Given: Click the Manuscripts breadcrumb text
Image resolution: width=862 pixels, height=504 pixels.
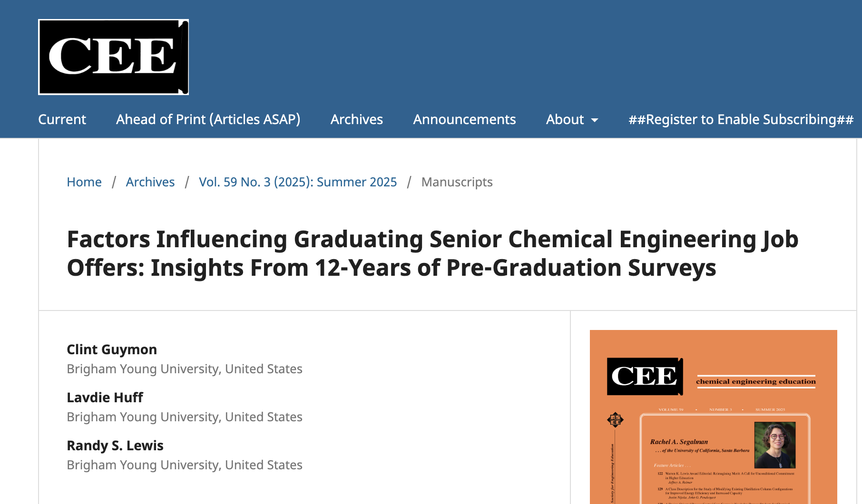Looking at the screenshot, I should click(x=457, y=182).
